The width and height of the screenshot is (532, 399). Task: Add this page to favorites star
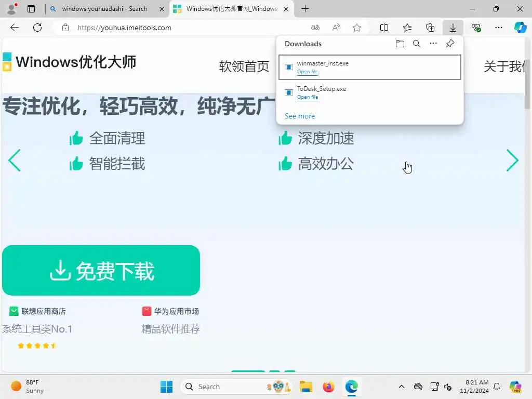point(357,28)
